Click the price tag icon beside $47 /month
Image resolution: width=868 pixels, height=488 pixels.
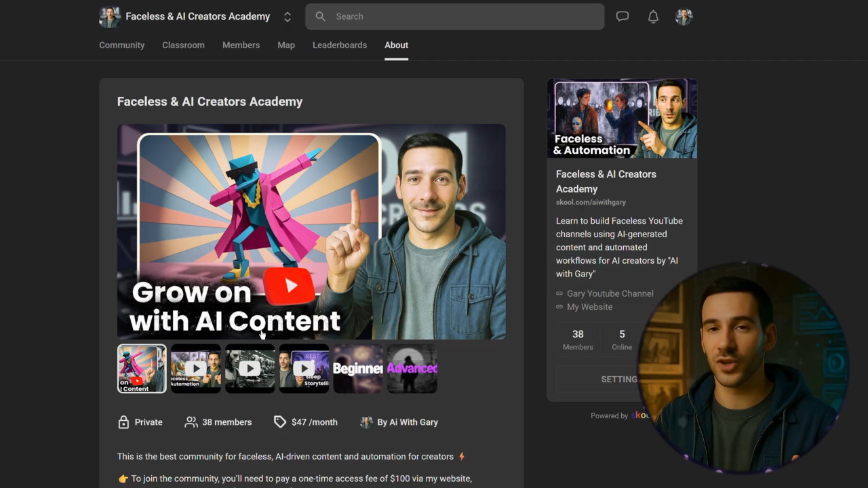(x=280, y=422)
